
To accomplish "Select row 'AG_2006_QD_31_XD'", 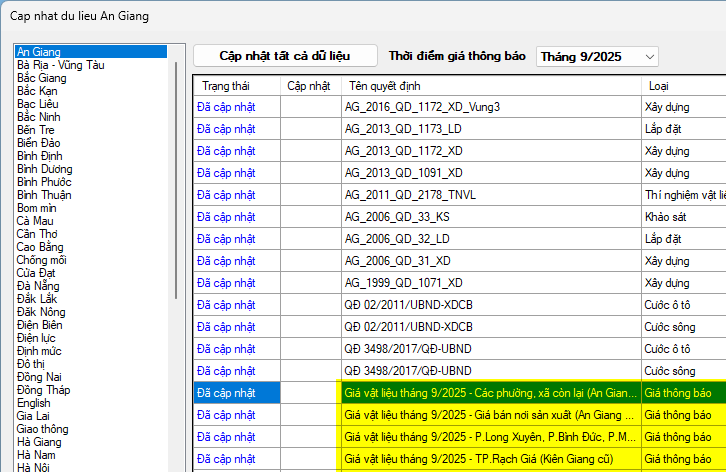I will click(x=459, y=261).
